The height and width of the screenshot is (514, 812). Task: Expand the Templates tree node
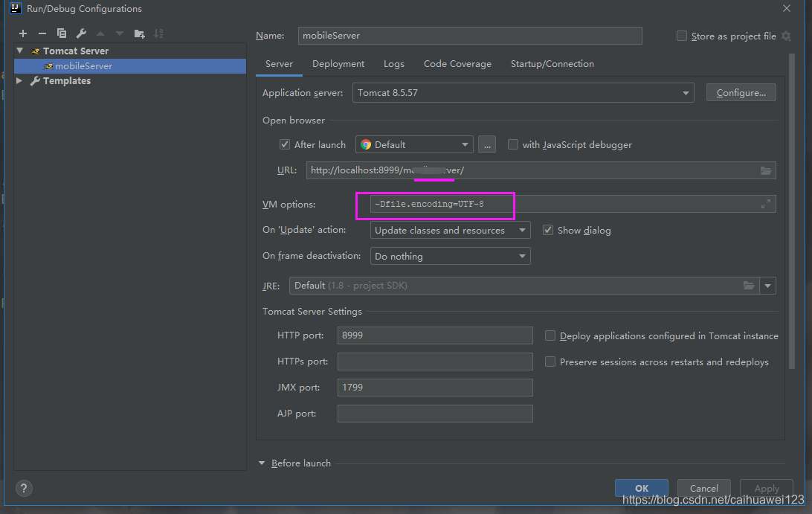pyautogui.click(x=19, y=81)
